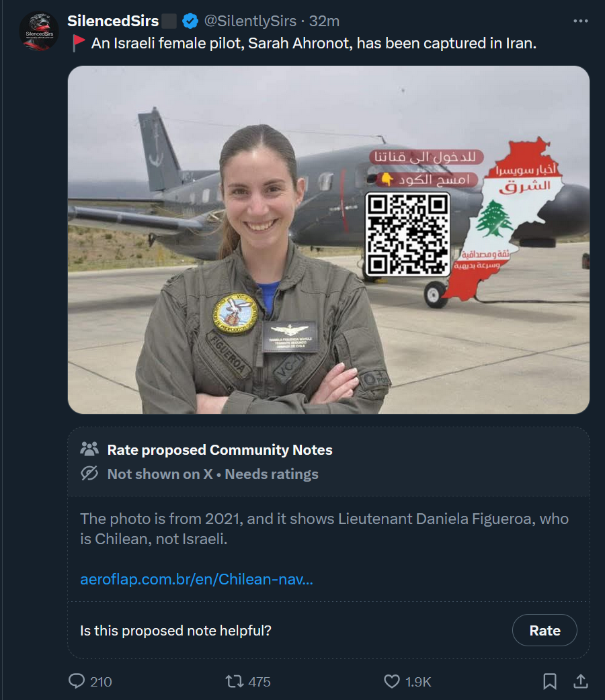The width and height of the screenshot is (605, 700).
Task: Open the aeroflap.com.br article link
Action: pyautogui.click(x=196, y=579)
